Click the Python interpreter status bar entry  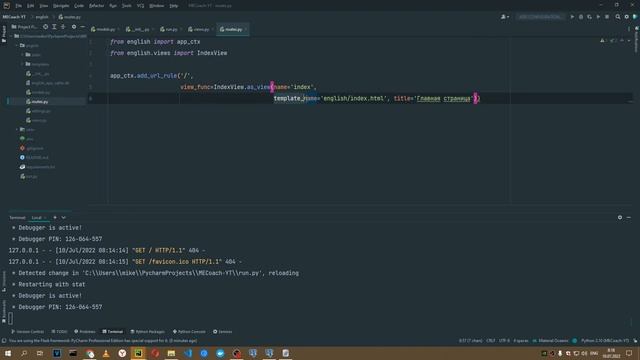click(604, 340)
